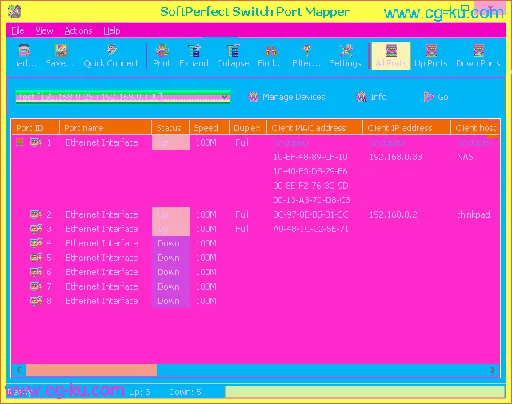Click the Info button
512x404 pixels.
point(371,97)
